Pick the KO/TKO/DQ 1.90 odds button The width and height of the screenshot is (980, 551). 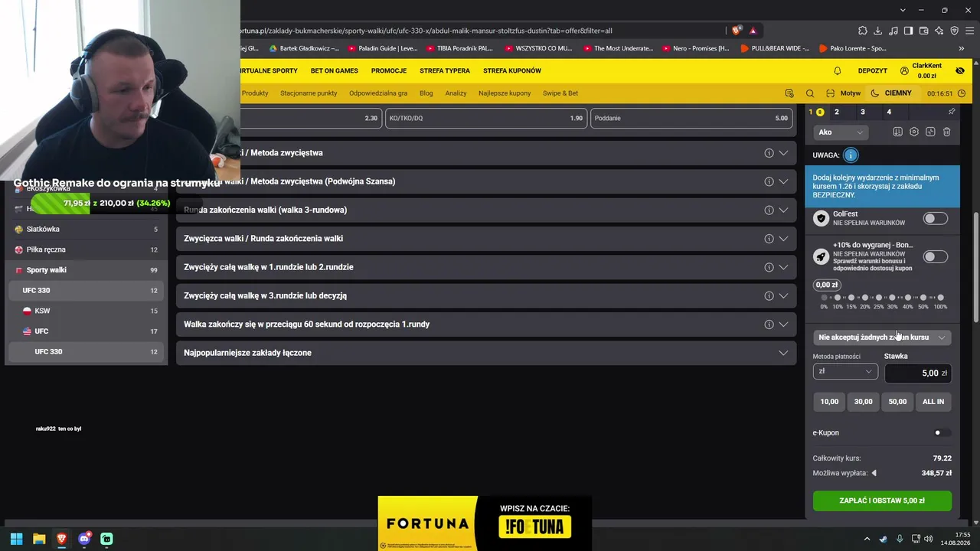[486, 119]
